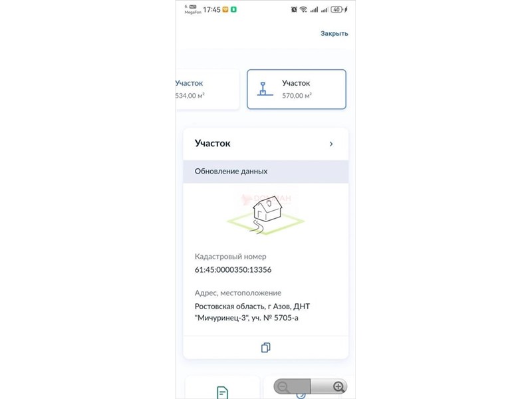This screenshot has width=532, height=399.
Task: Click the Wi-Fi status bar icon
Action: point(303,9)
